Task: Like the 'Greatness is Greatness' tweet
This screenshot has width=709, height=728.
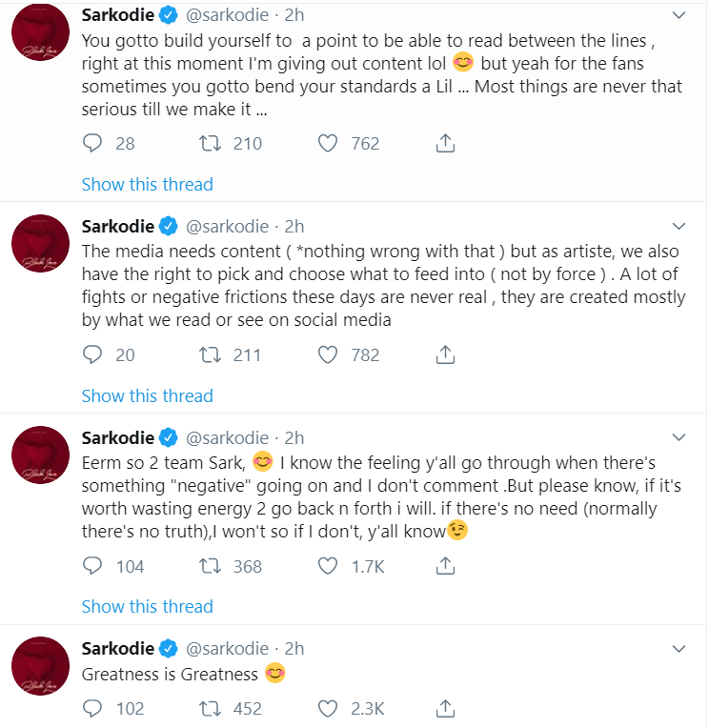Action: coord(328,708)
